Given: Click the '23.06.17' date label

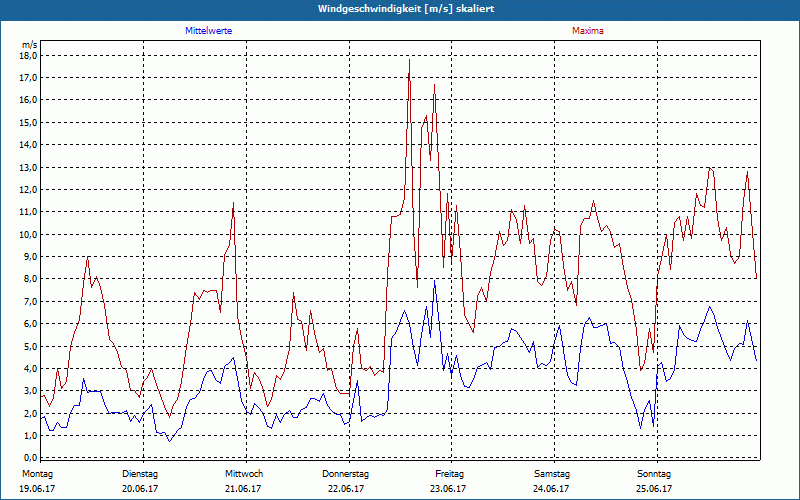Looking at the screenshot, I should point(448,489).
